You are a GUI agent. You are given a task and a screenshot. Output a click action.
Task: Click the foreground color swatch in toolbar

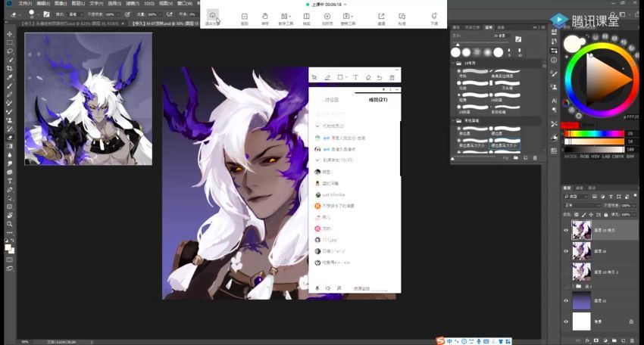tap(8, 247)
